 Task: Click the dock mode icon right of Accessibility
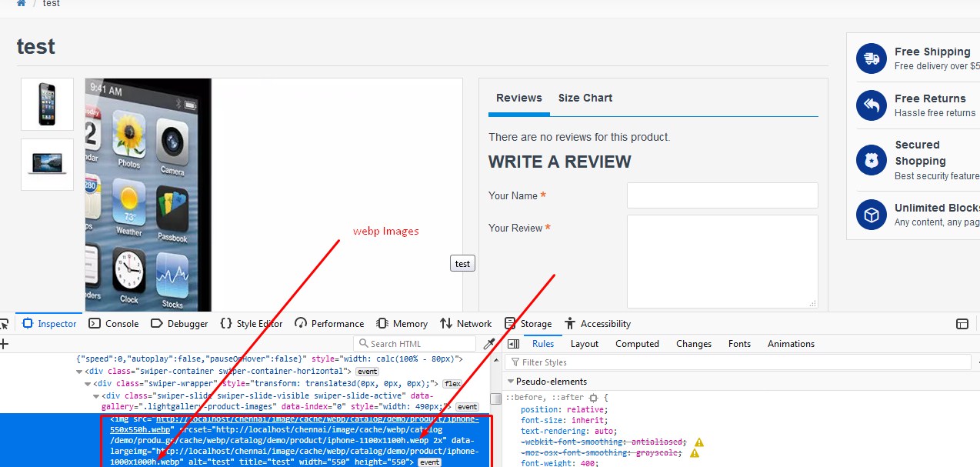[x=962, y=324]
